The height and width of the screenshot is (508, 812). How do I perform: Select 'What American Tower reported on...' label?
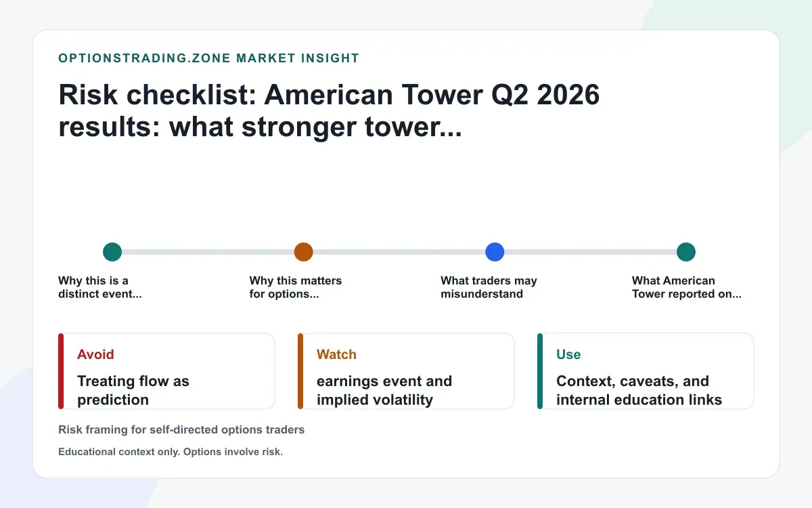point(687,287)
